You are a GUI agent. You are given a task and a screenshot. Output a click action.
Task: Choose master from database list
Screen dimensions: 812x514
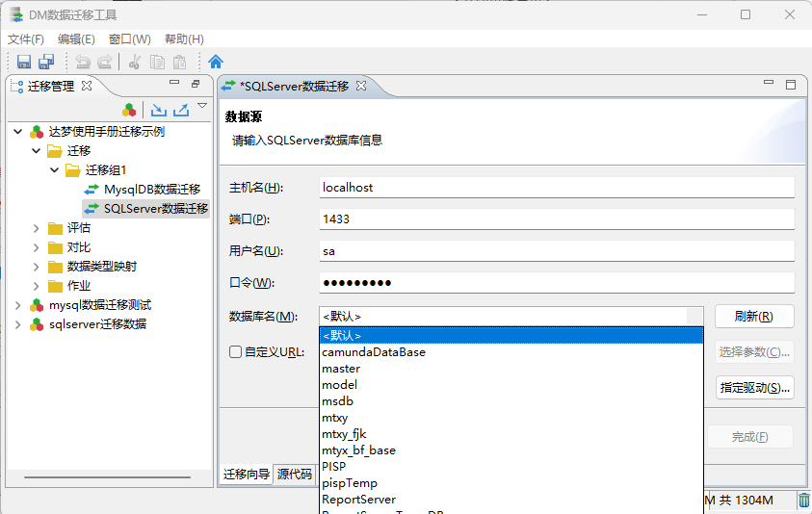pos(511,369)
